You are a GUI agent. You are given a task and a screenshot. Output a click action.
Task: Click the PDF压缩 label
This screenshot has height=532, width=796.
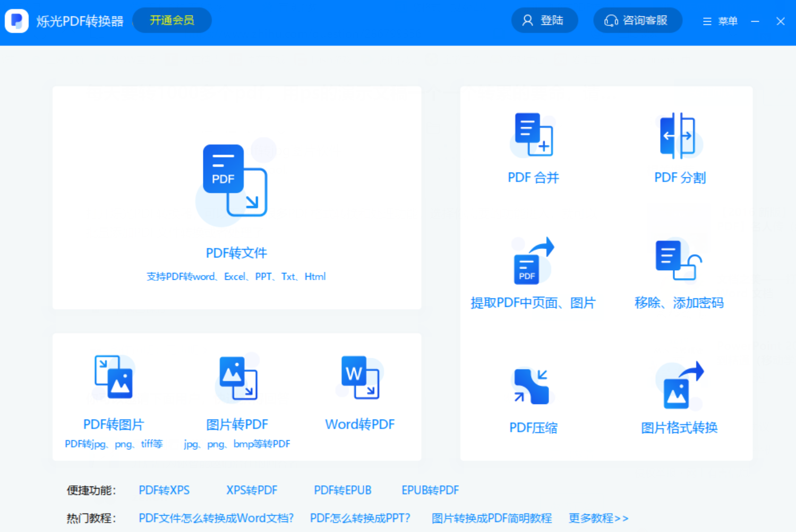(533, 428)
